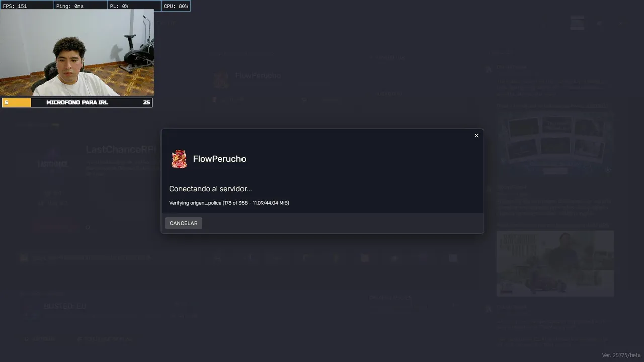Click the webcam feed thumbnail

[x=77, y=53]
